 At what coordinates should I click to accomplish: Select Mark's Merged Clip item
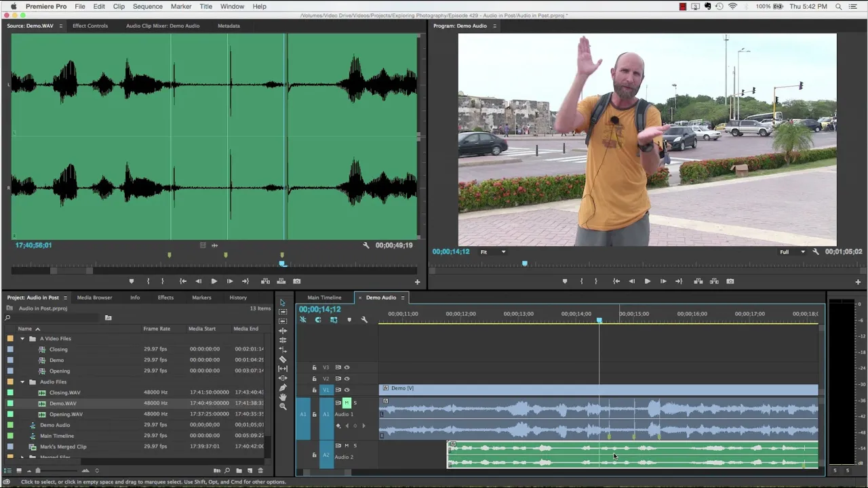tap(63, 447)
